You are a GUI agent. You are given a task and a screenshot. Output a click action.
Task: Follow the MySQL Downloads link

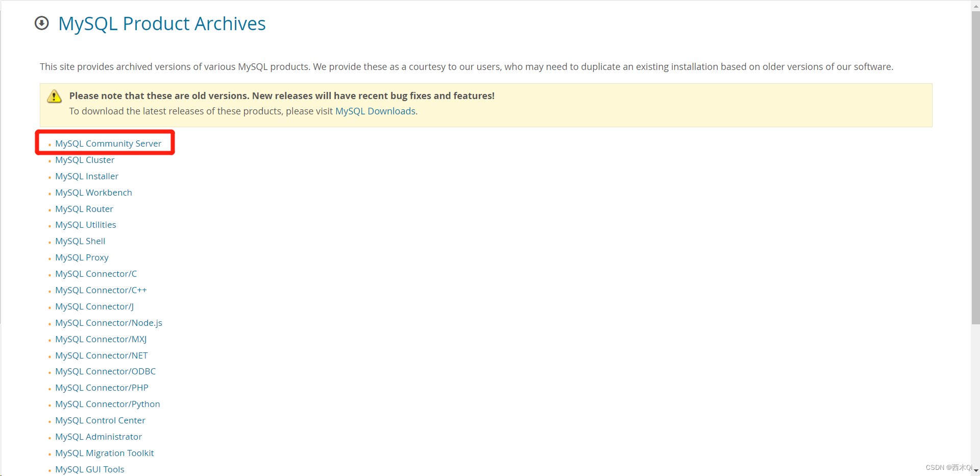tap(375, 111)
